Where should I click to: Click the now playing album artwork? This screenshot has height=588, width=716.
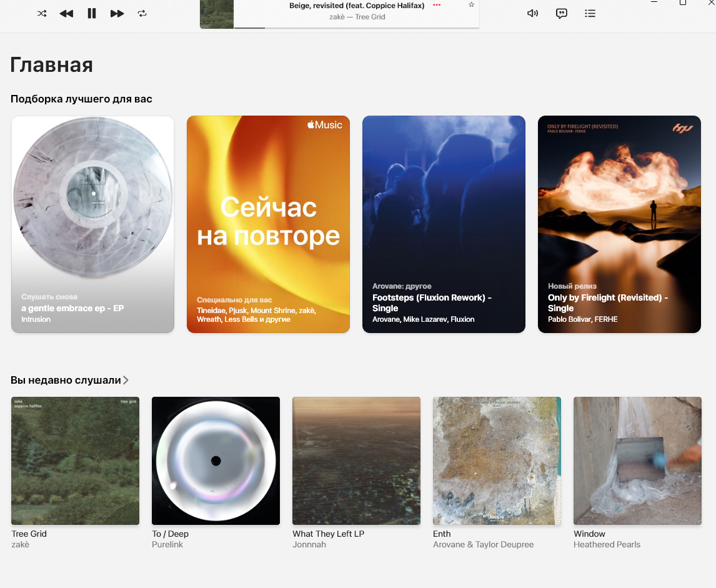point(217,14)
